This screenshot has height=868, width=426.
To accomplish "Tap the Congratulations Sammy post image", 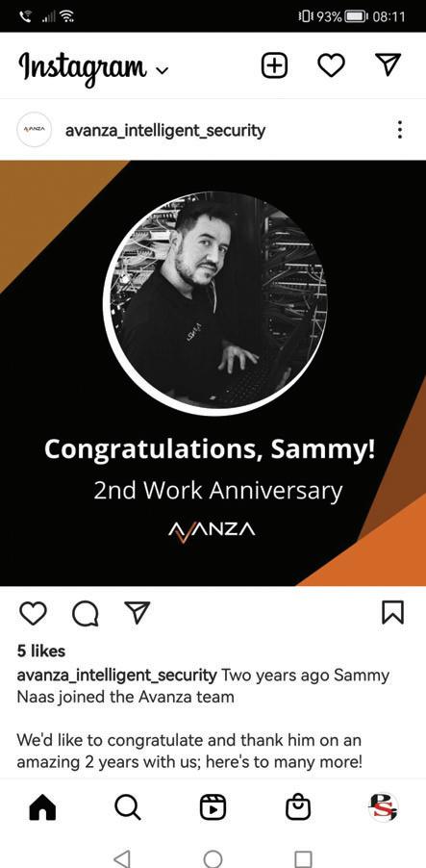I will 213,373.
